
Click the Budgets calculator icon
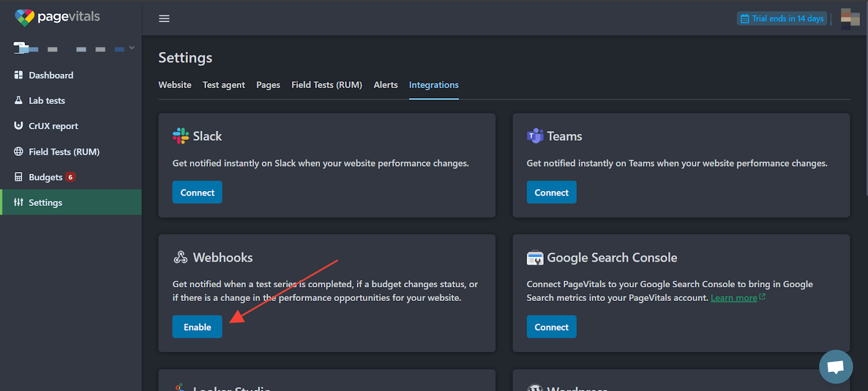18,177
